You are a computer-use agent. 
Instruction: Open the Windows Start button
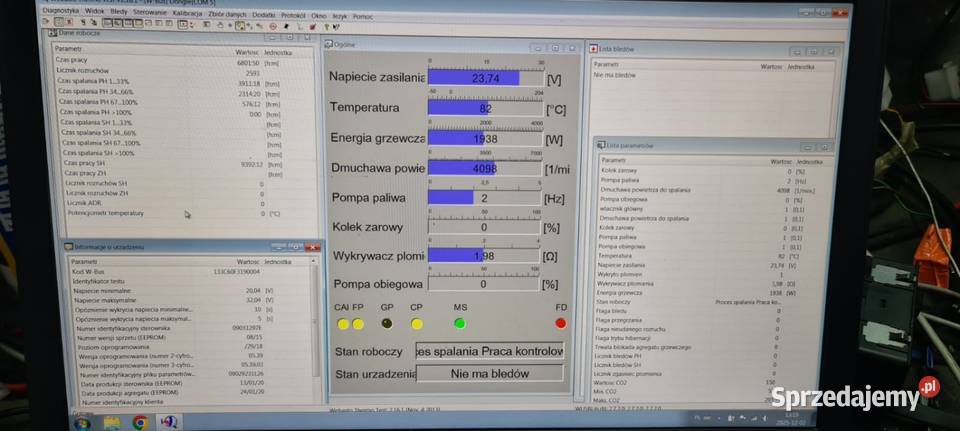coord(81,422)
